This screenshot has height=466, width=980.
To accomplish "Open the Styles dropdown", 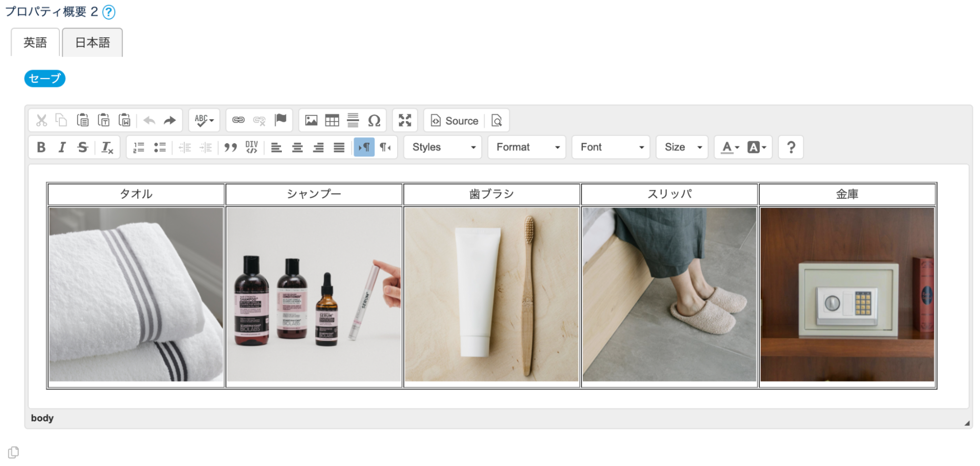I will pyautogui.click(x=443, y=147).
